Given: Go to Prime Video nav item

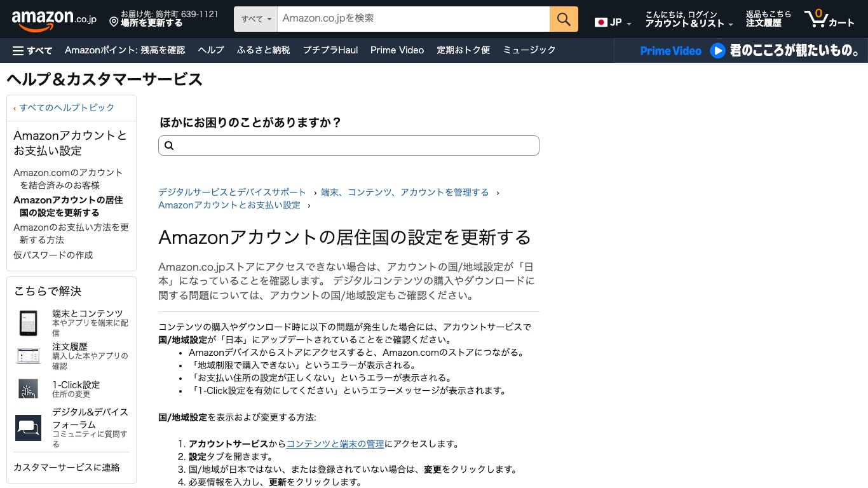Looking at the screenshot, I should point(397,50).
